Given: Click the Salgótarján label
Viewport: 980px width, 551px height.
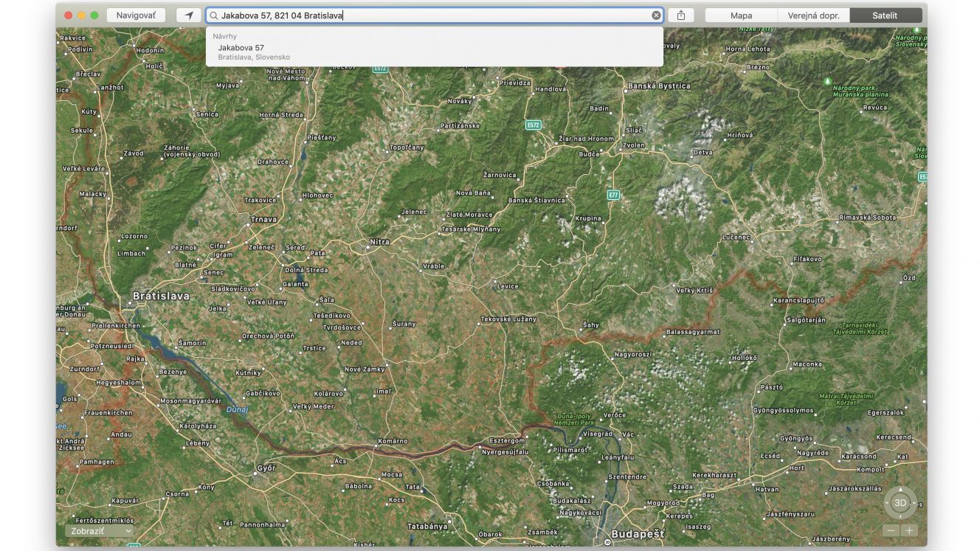Looking at the screenshot, I should click(x=806, y=320).
